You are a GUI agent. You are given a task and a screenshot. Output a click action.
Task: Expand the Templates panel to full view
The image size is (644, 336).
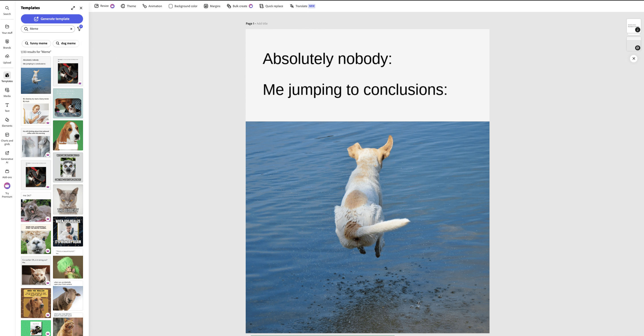tap(73, 8)
